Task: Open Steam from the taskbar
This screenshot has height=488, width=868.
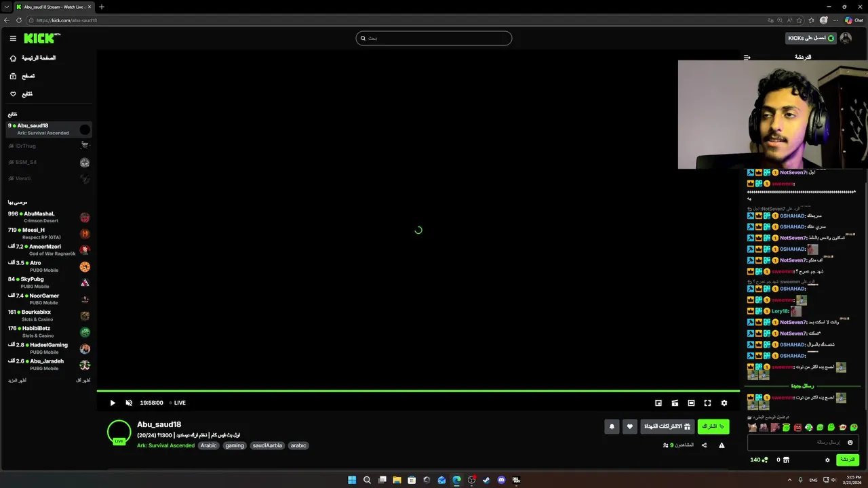Action: pos(486,480)
